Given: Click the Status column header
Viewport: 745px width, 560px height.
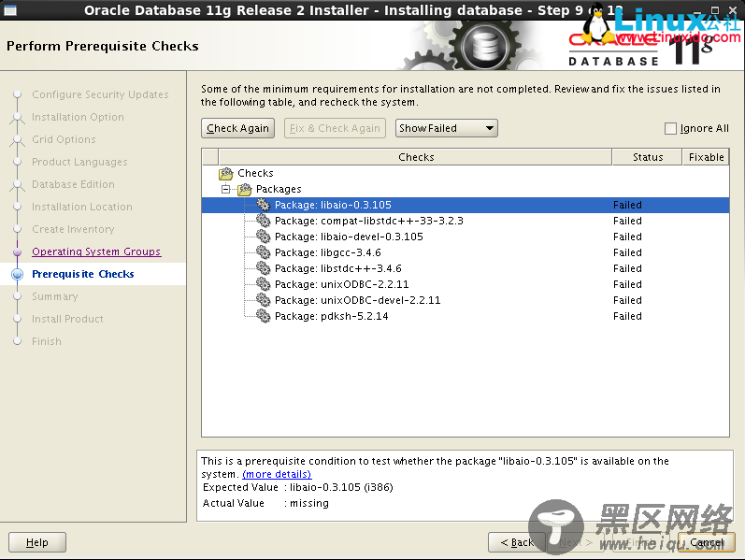Looking at the screenshot, I should (647, 157).
